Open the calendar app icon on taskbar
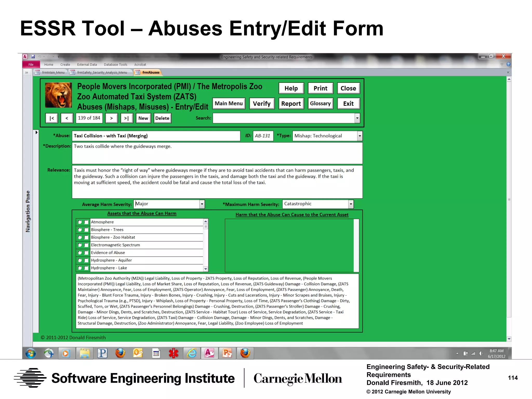 [156, 353]
